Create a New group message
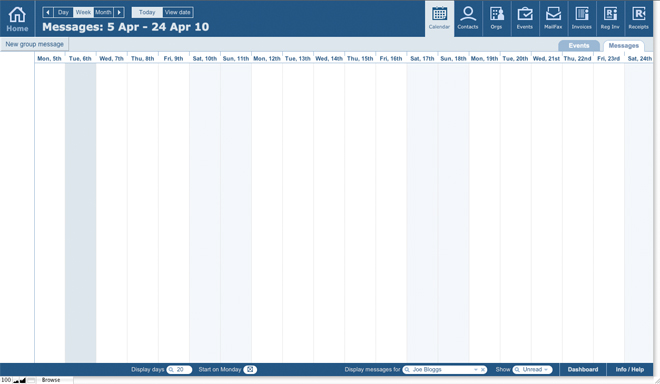 pyautogui.click(x=34, y=44)
